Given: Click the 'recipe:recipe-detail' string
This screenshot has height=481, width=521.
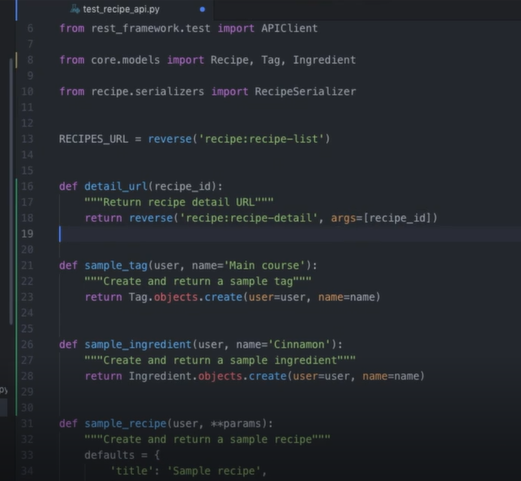Looking at the screenshot, I should (x=248, y=218).
